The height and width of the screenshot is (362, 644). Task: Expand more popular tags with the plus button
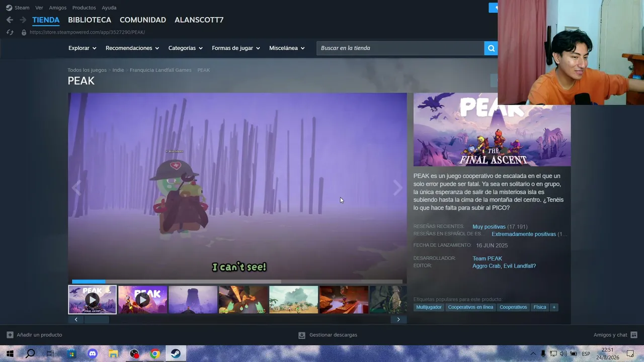pos(554,307)
